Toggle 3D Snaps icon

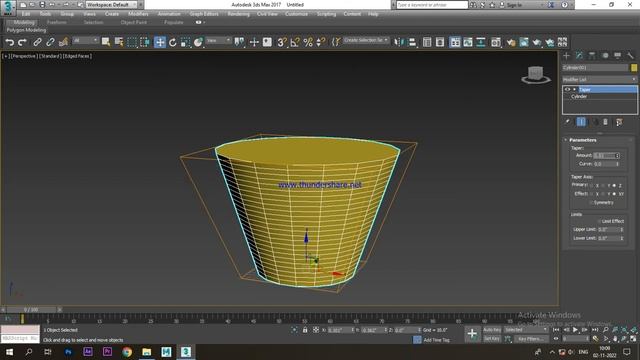tap(282, 42)
